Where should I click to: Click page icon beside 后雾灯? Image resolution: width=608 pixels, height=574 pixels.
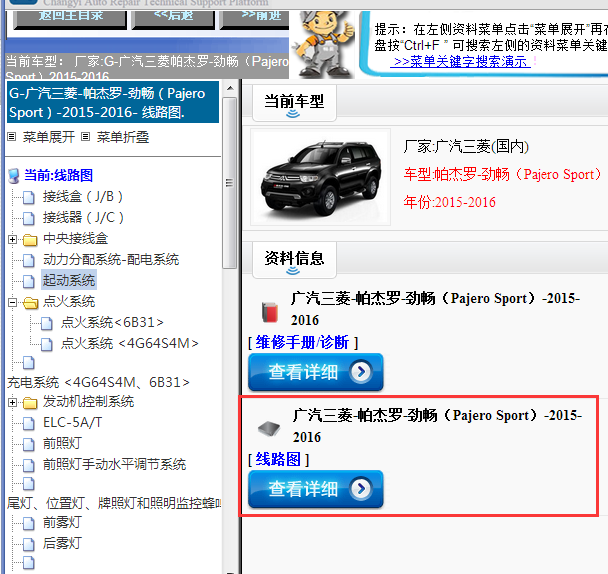coord(28,545)
